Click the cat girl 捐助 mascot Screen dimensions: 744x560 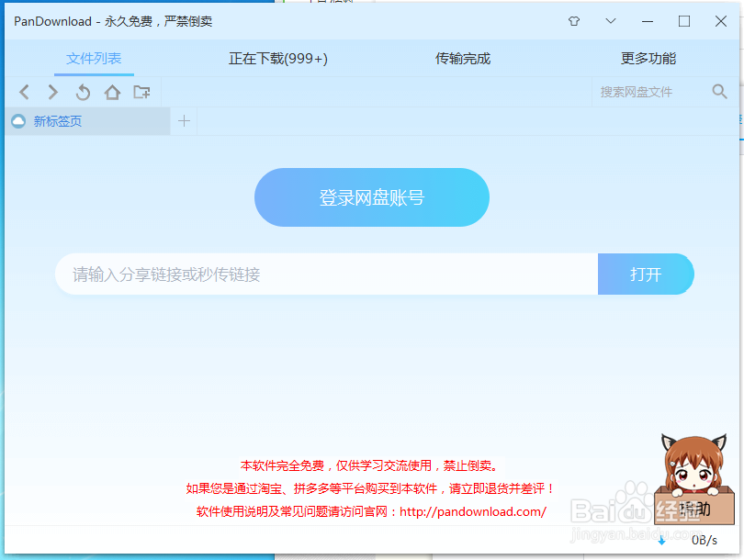click(694, 479)
